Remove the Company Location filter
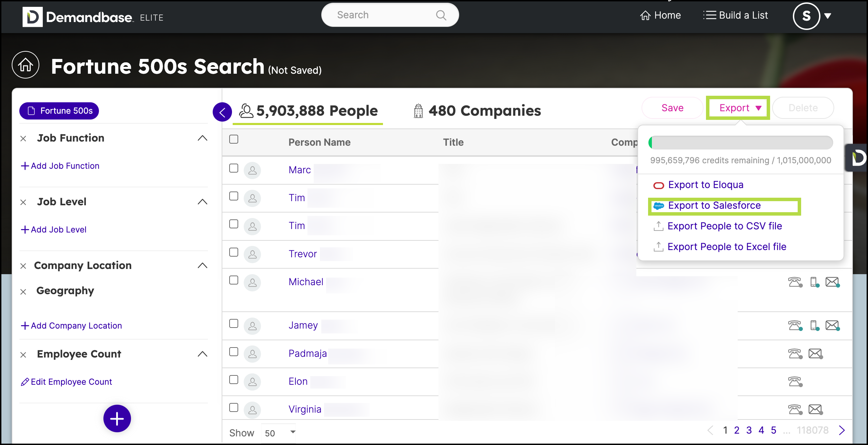The height and width of the screenshot is (445, 868). pyautogui.click(x=23, y=266)
